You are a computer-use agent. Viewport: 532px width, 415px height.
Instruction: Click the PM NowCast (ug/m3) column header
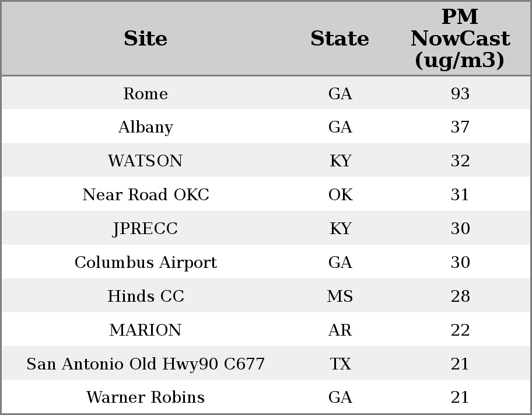(x=460, y=39)
